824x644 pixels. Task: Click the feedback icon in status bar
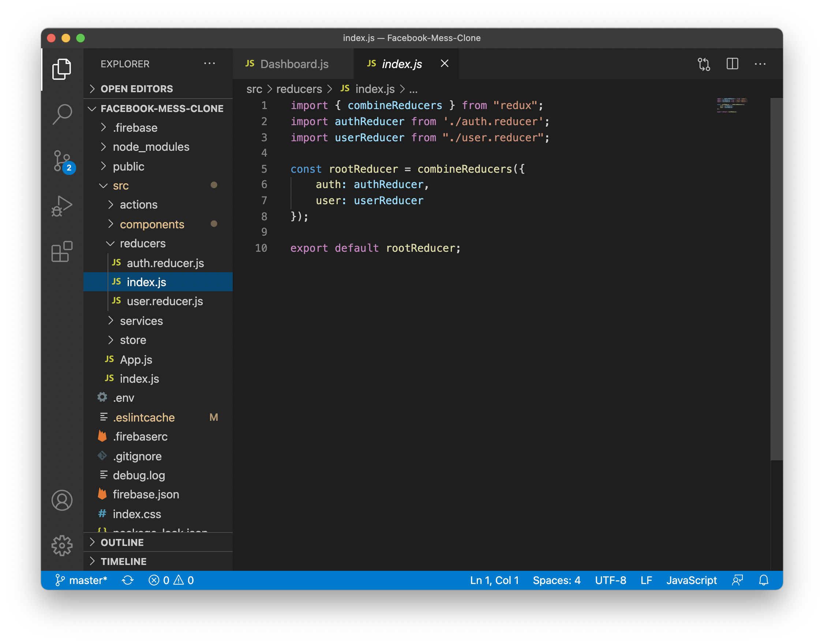pos(737,580)
